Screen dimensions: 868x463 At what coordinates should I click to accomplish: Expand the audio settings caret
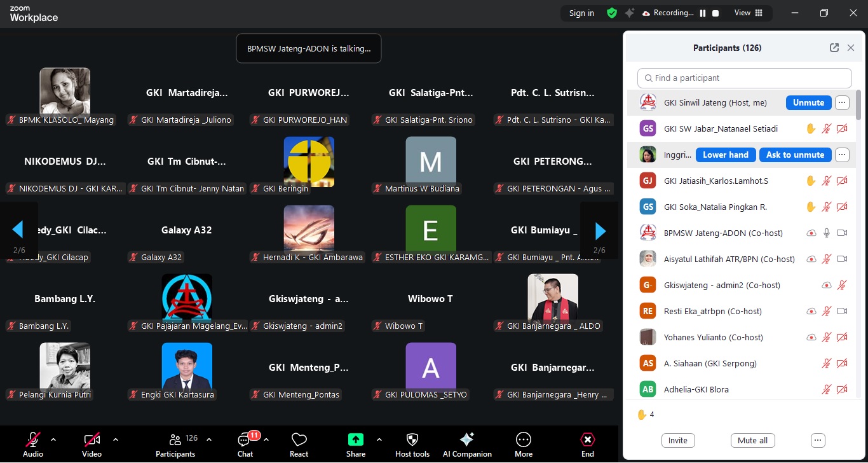click(53, 439)
